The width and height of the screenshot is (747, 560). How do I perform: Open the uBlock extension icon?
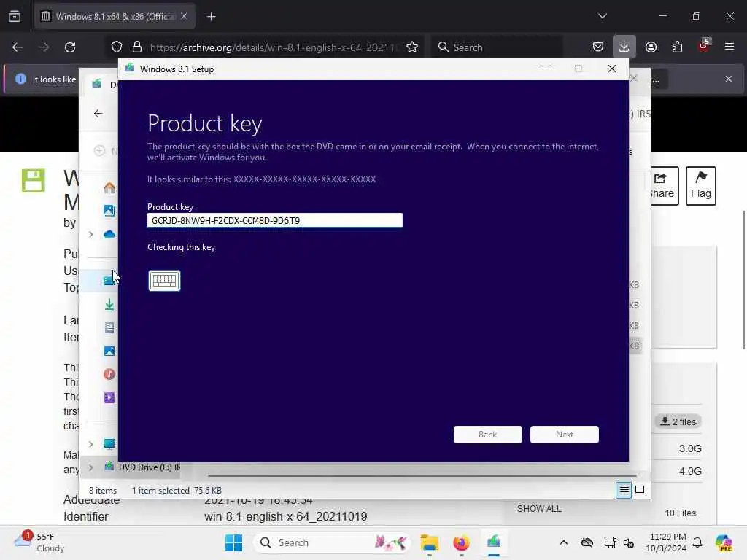pyautogui.click(x=704, y=46)
